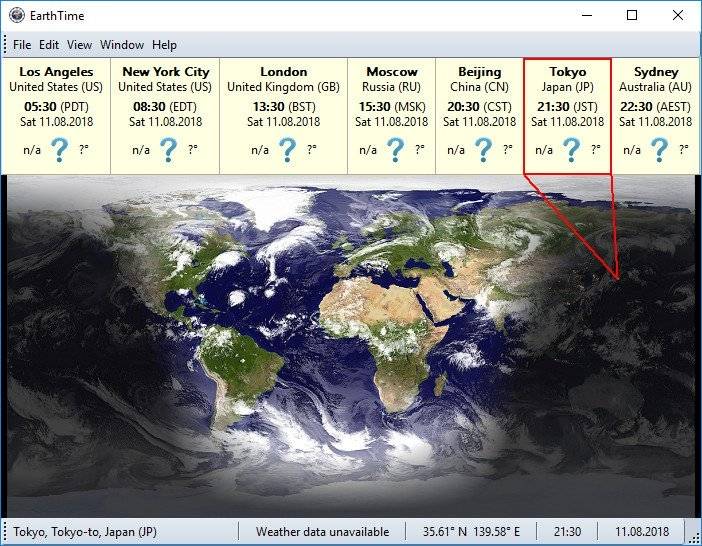The width and height of the screenshot is (702, 546).
Task: Click the 20:30 (CST) time
Action: (479, 107)
